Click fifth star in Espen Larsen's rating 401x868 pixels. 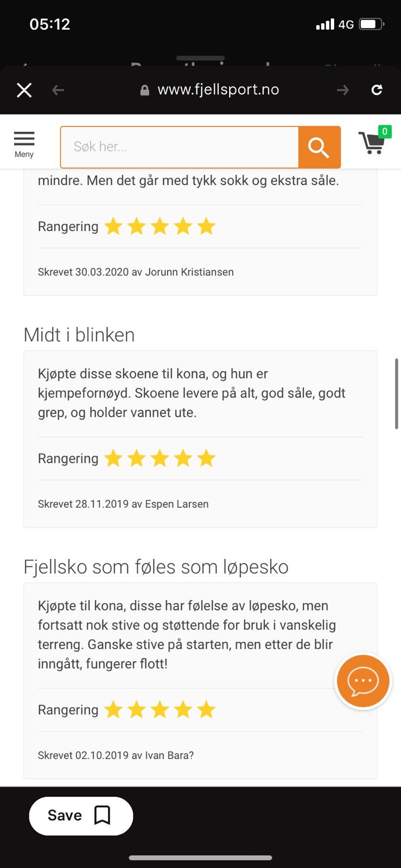tap(206, 458)
